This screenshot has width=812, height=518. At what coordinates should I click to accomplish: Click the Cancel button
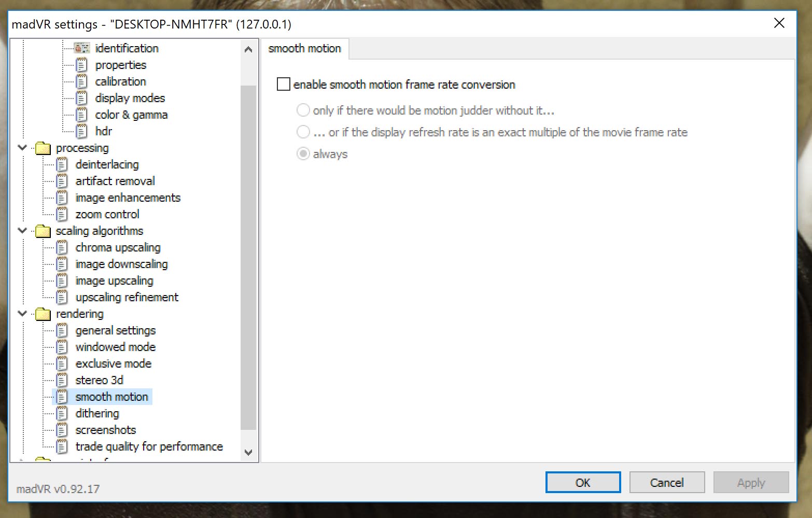coord(667,482)
